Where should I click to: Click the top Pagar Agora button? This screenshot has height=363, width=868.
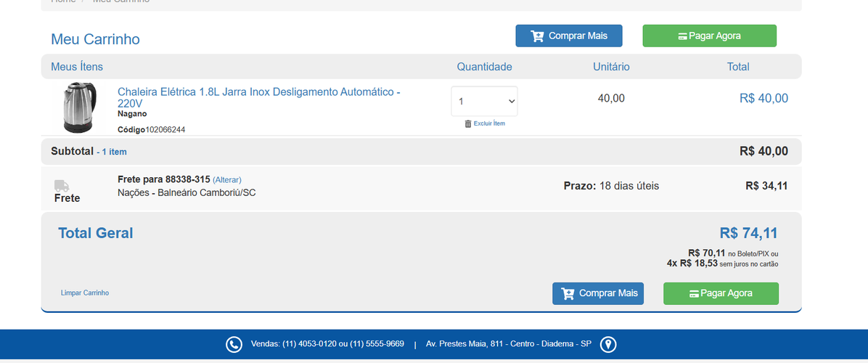[x=709, y=36]
